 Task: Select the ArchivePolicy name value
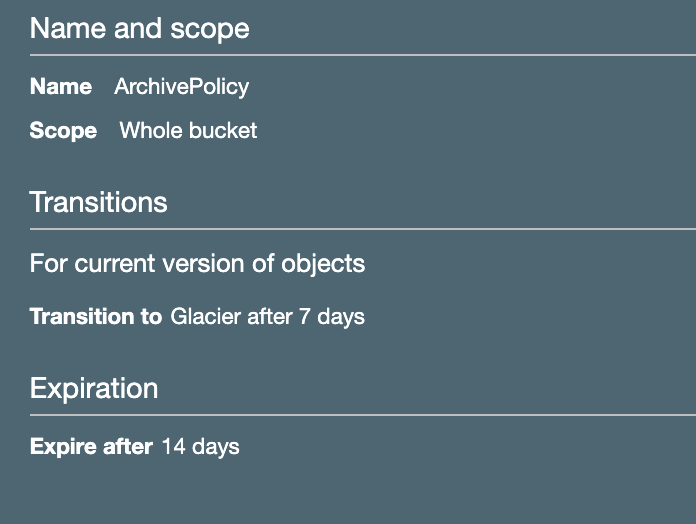(181, 87)
